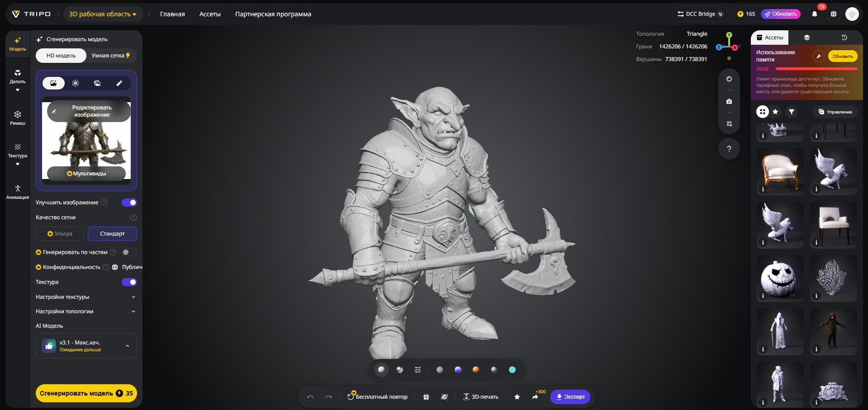Open the Ассеты page in top navigation
This screenshot has width=868, height=410.
210,14
